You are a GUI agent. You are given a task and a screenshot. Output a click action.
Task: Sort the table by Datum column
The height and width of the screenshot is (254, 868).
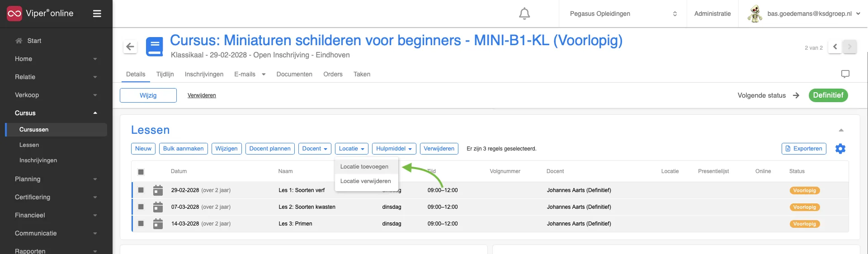click(x=179, y=171)
